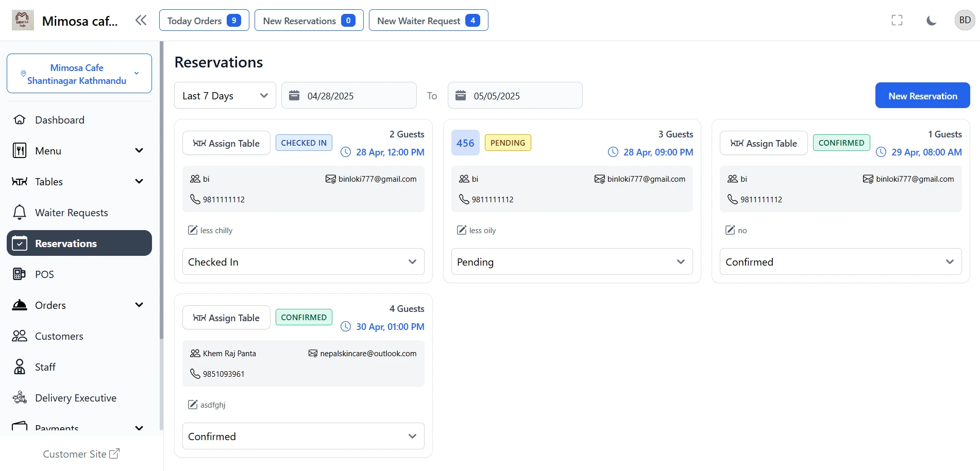Open Delivery Executive section

(x=75, y=397)
